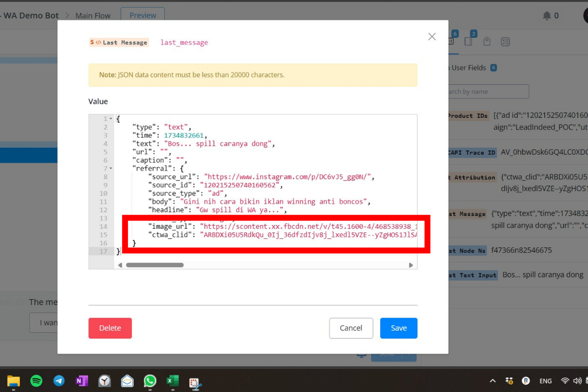
Task: Open Telegram from the taskbar
Action: pyautogui.click(x=59, y=381)
